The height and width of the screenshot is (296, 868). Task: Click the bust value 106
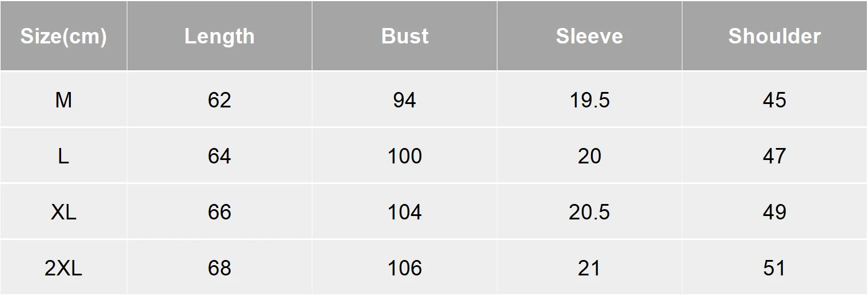coord(405,268)
